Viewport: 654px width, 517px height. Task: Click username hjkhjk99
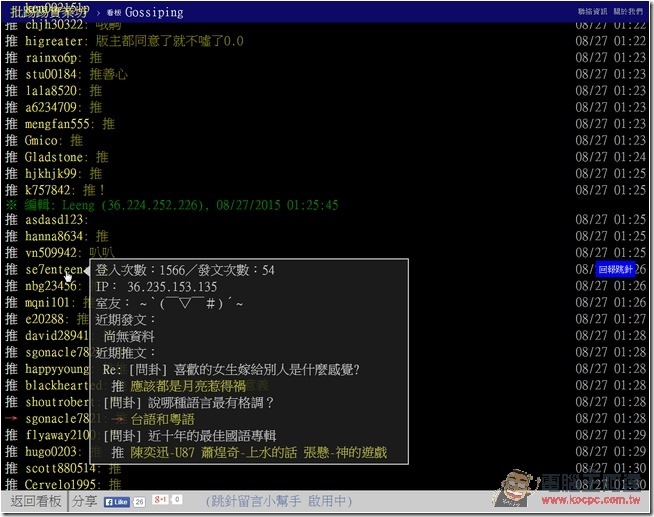pyautogui.click(x=51, y=173)
